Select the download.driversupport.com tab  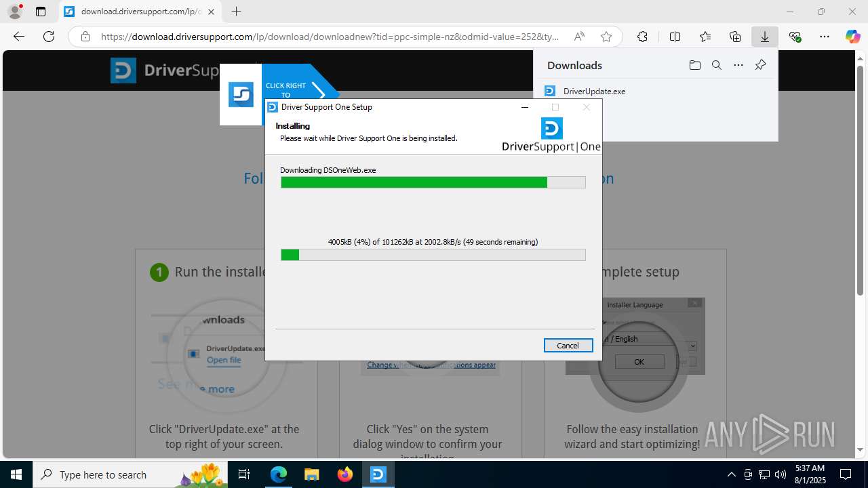(x=139, y=12)
